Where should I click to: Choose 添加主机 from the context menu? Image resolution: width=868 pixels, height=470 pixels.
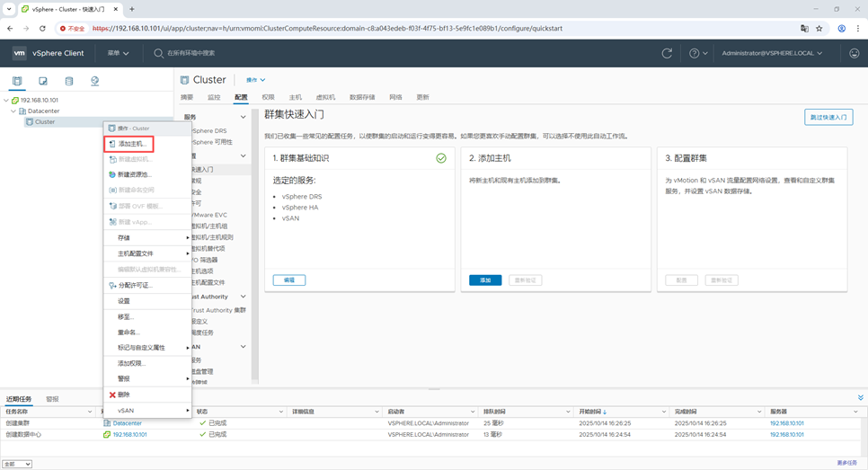[131, 144]
